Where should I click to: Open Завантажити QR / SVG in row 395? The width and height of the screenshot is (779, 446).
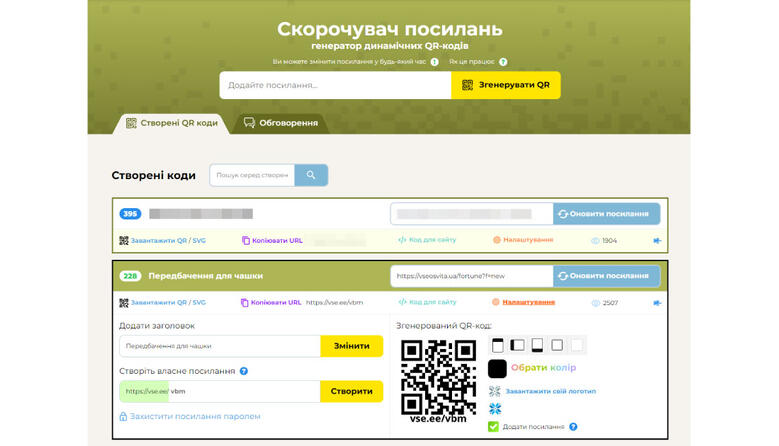coord(168,240)
